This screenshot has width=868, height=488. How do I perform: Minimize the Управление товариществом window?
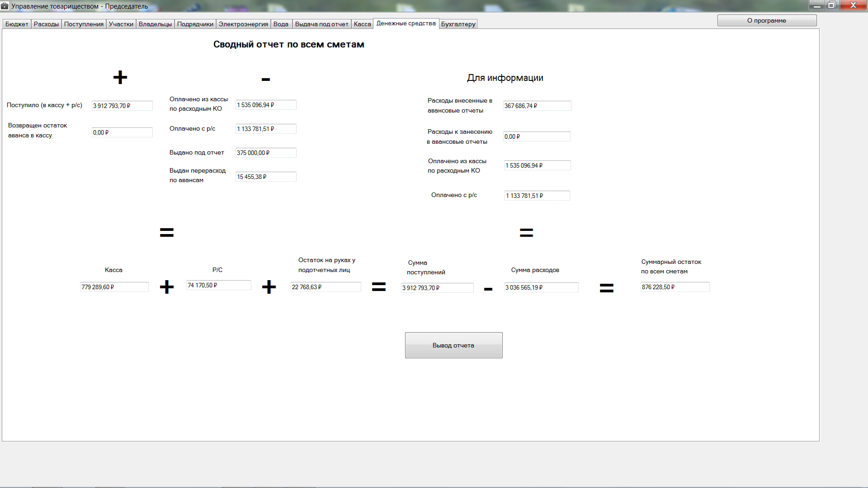coord(816,5)
